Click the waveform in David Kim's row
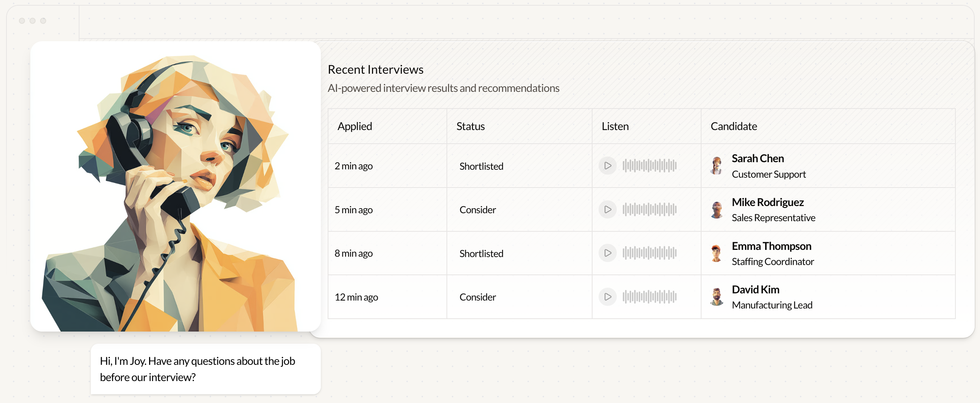The height and width of the screenshot is (403, 980). (649, 297)
